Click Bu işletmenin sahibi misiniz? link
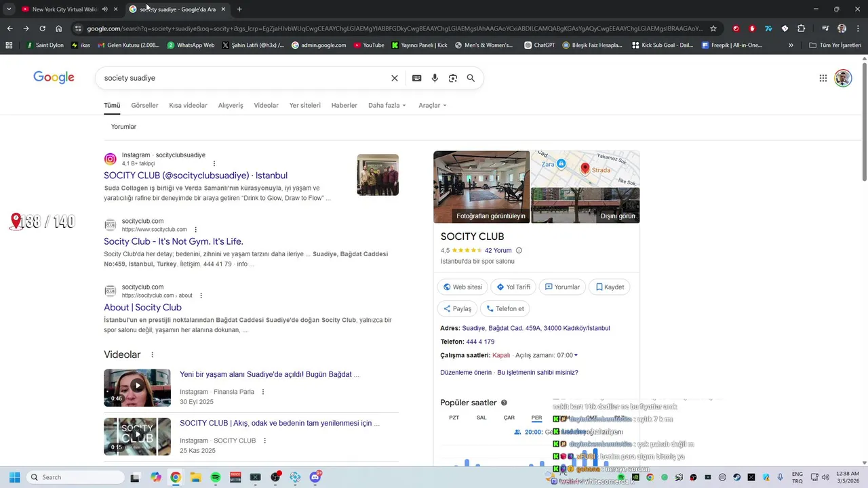868x488 pixels. (x=538, y=373)
